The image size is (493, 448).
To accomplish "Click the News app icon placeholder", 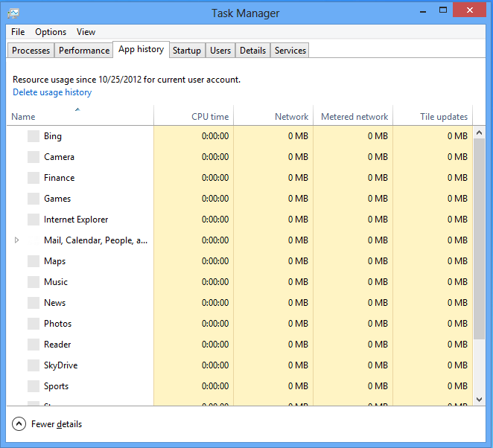I will point(34,303).
